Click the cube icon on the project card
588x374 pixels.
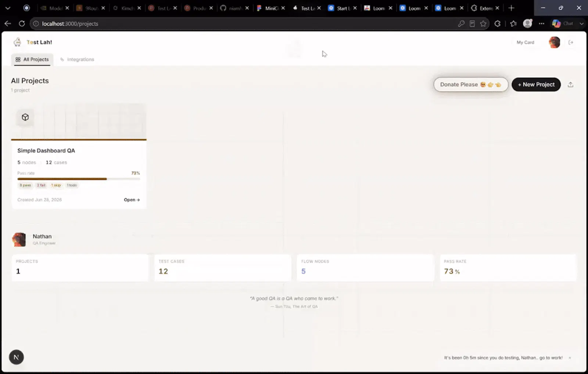pyautogui.click(x=25, y=117)
